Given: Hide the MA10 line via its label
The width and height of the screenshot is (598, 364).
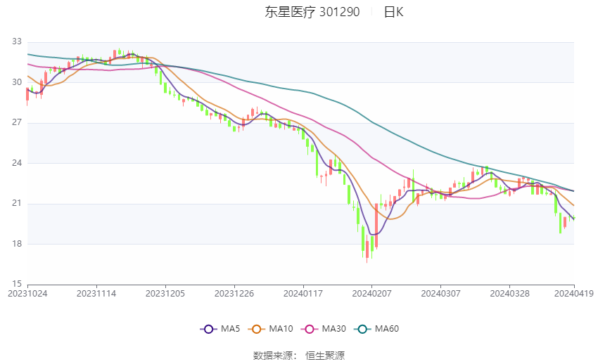Looking at the screenshot, I should [x=281, y=329].
